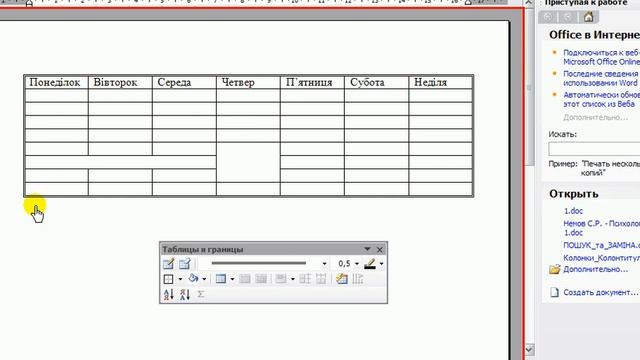Click the new document page icon
The height and width of the screenshot is (360, 640).
tap(554, 293)
